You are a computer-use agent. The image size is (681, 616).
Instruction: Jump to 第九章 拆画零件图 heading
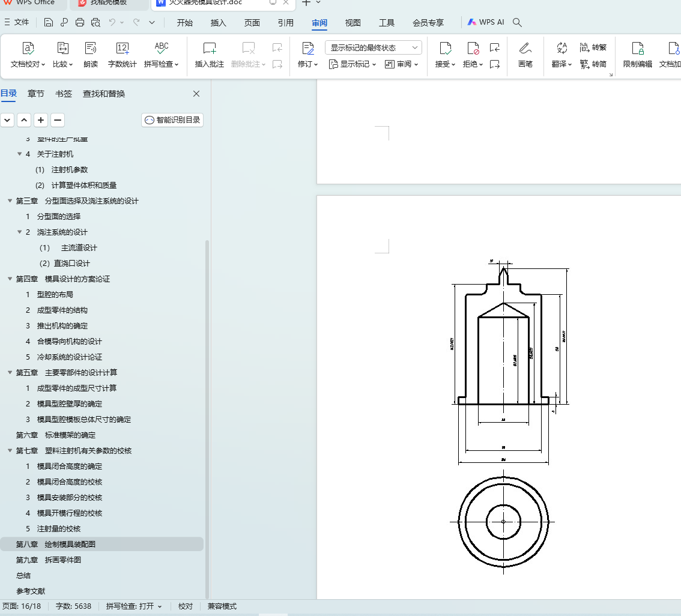click(x=48, y=560)
